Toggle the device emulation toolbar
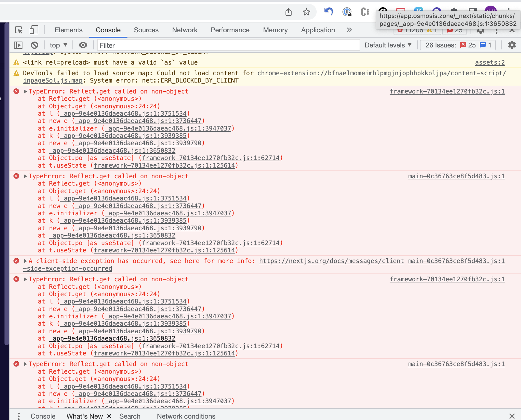521x420 pixels. [x=34, y=30]
